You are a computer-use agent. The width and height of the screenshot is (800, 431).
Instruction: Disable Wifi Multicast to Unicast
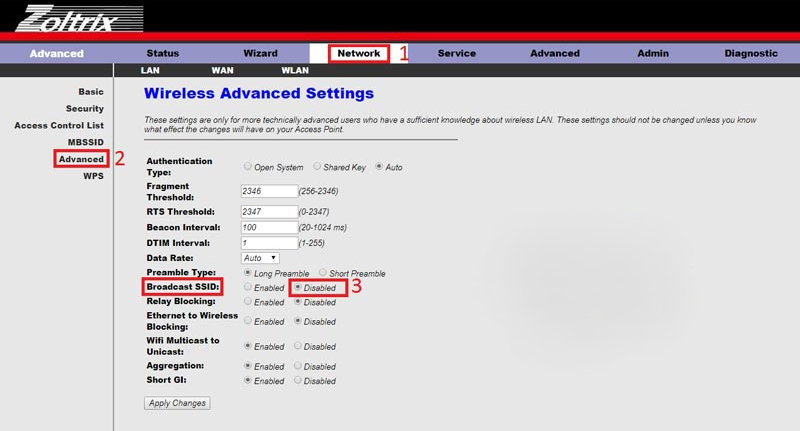[297, 346]
